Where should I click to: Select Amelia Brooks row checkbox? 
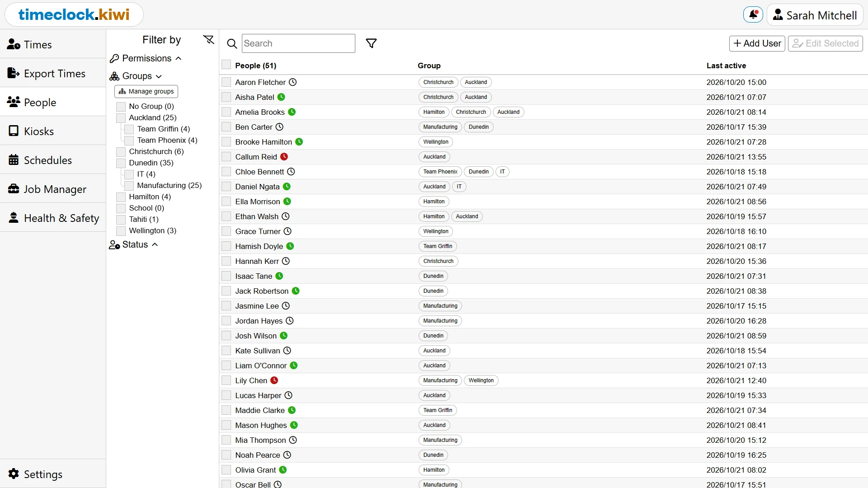pos(226,112)
